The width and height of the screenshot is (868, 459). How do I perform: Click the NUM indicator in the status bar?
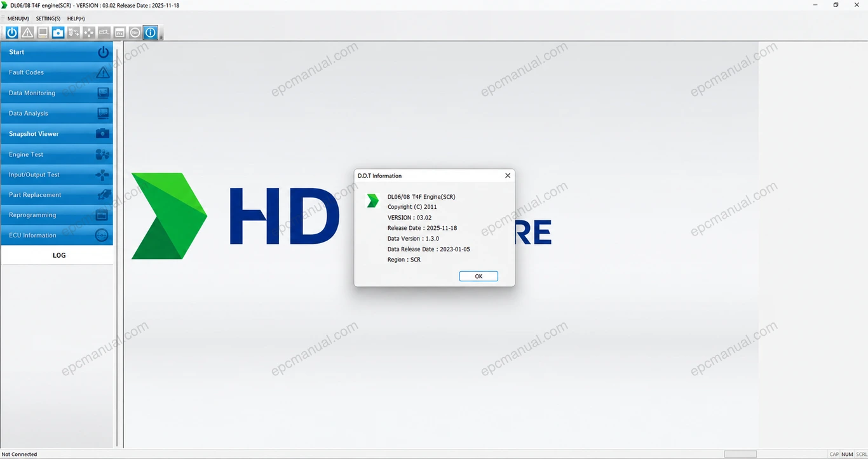pyautogui.click(x=847, y=455)
